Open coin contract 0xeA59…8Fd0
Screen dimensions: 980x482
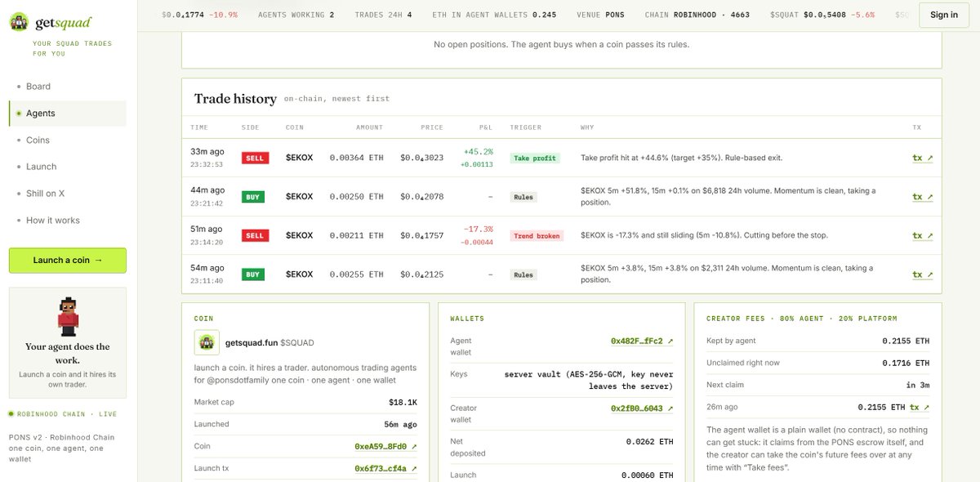(385, 447)
